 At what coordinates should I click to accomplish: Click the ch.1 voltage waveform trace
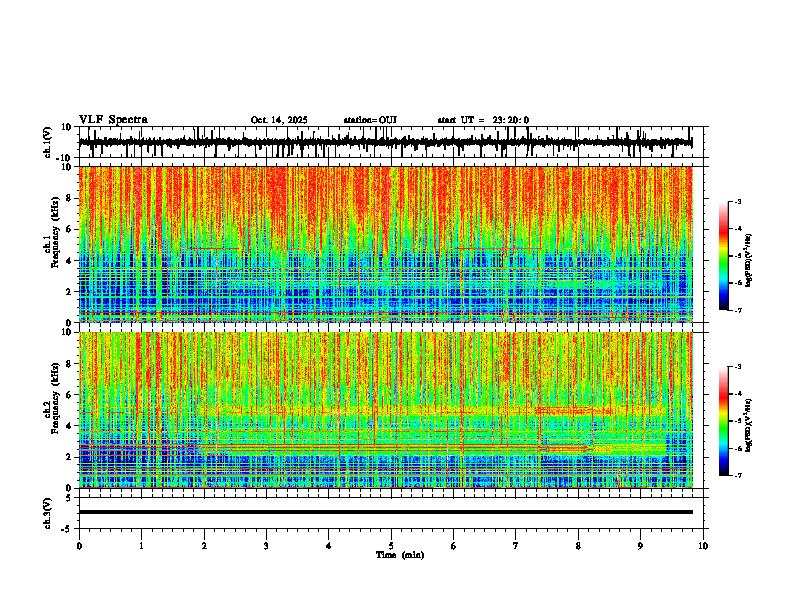click(x=385, y=143)
